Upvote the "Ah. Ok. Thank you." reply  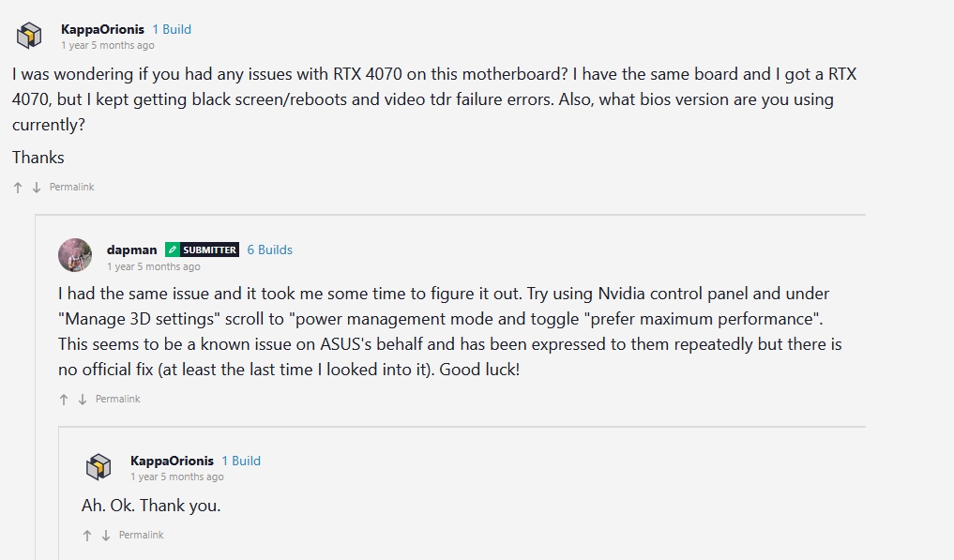click(x=87, y=536)
